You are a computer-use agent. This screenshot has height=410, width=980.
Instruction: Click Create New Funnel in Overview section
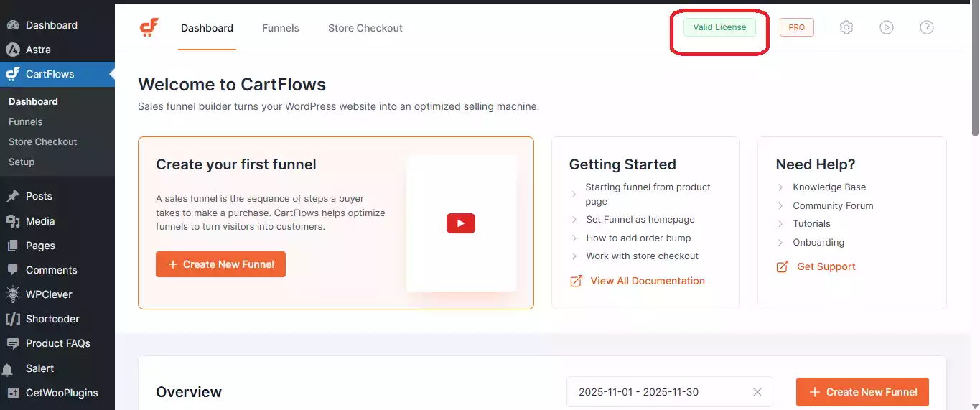pos(862,392)
